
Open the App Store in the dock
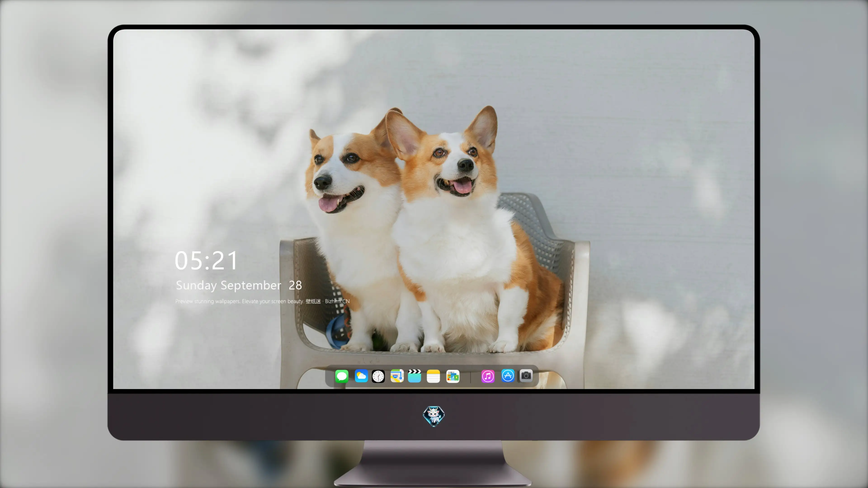click(508, 376)
